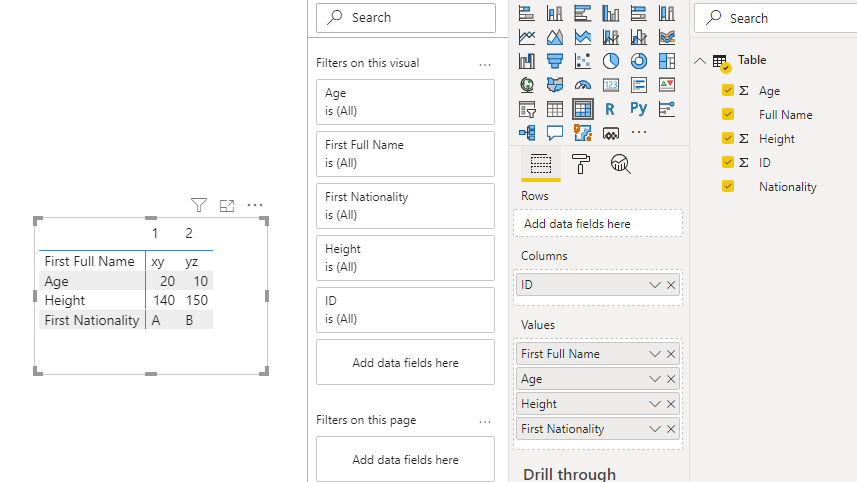Collapse the Table node in Fields
857x482 pixels.
click(x=700, y=61)
